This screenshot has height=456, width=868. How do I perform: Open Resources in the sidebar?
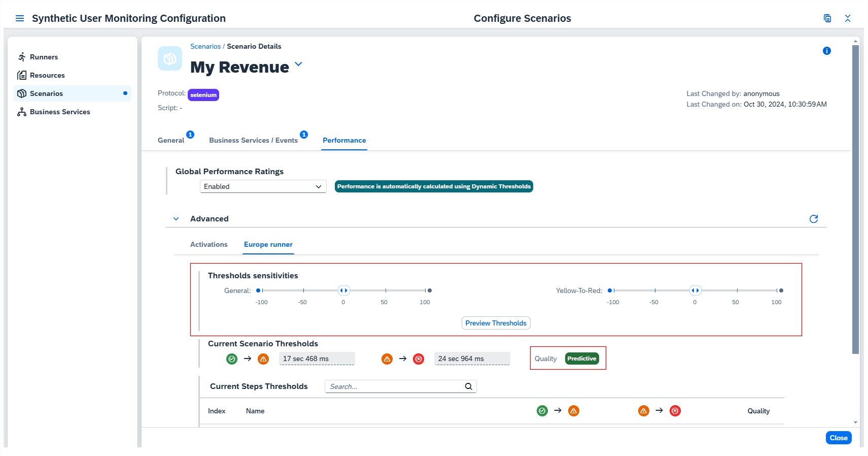(x=47, y=75)
